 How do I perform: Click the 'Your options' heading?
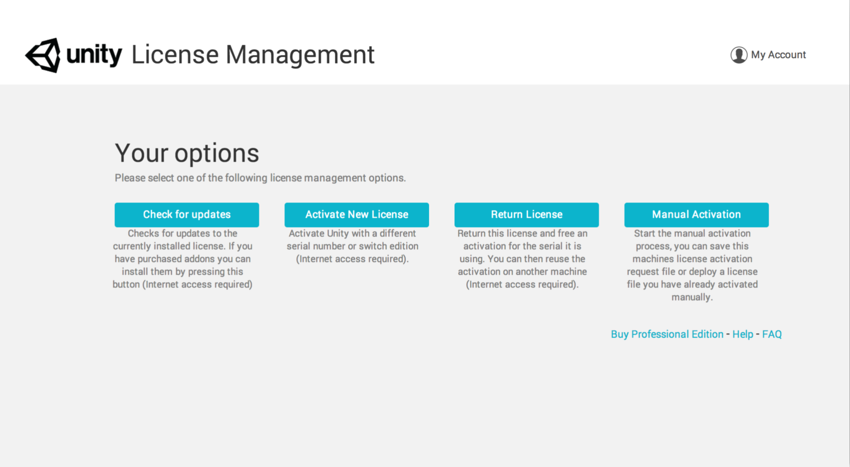[187, 153]
